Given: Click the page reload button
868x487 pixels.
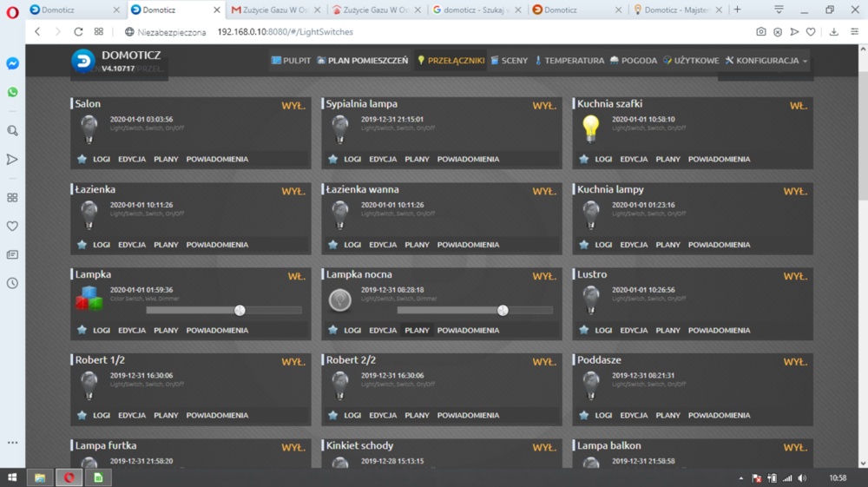Looking at the screenshot, I should pyautogui.click(x=78, y=31).
